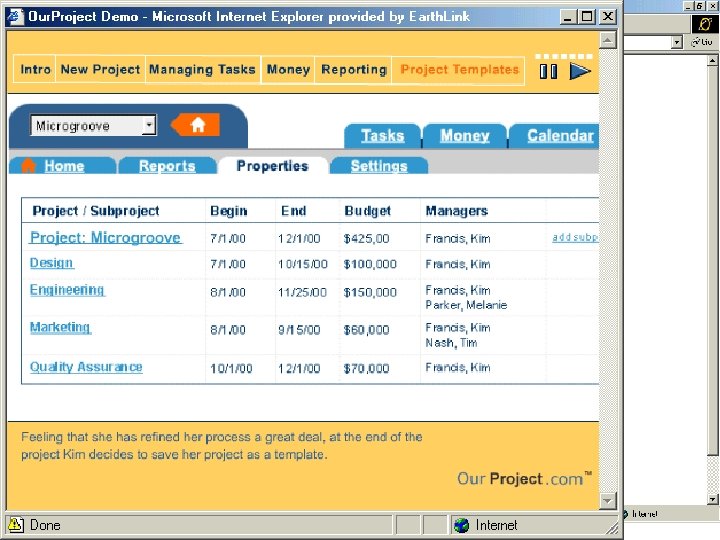Click the 10/1/00 Quality Assurance begin date
The height and width of the screenshot is (540, 720).
point(231,368)
